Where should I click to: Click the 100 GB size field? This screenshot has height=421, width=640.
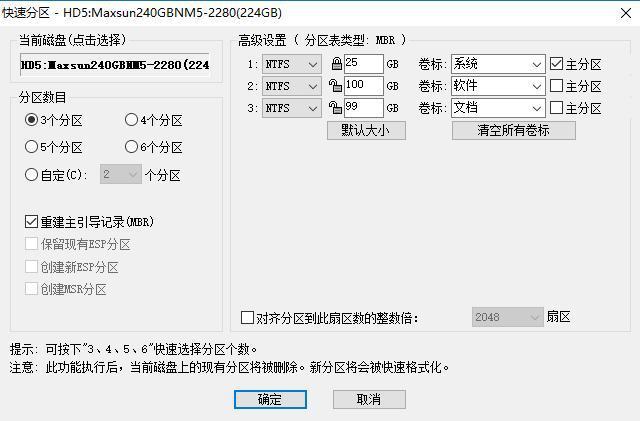coord(364,86)
